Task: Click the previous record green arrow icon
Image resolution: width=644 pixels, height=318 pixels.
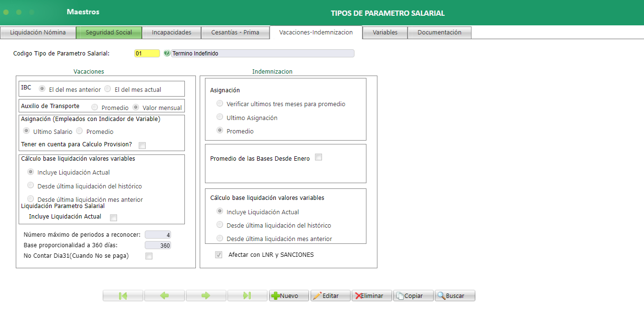Action: (x=164, y=295)
